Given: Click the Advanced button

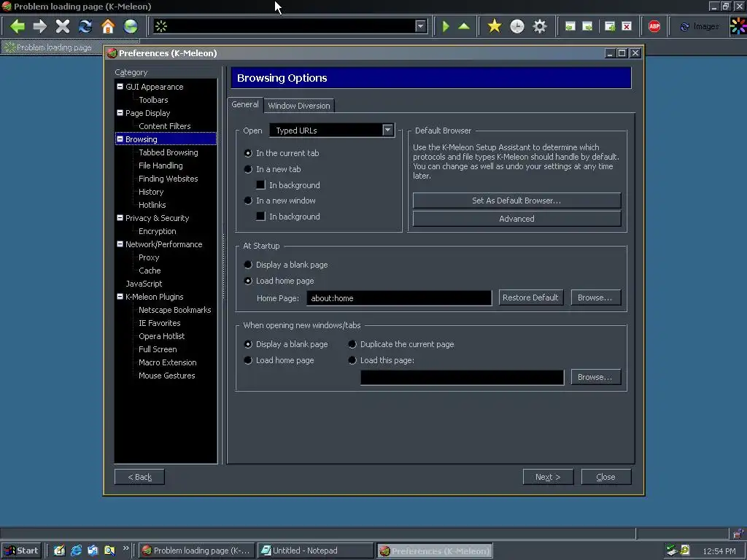Looking at the screenshot, I should tap(516, 219).
